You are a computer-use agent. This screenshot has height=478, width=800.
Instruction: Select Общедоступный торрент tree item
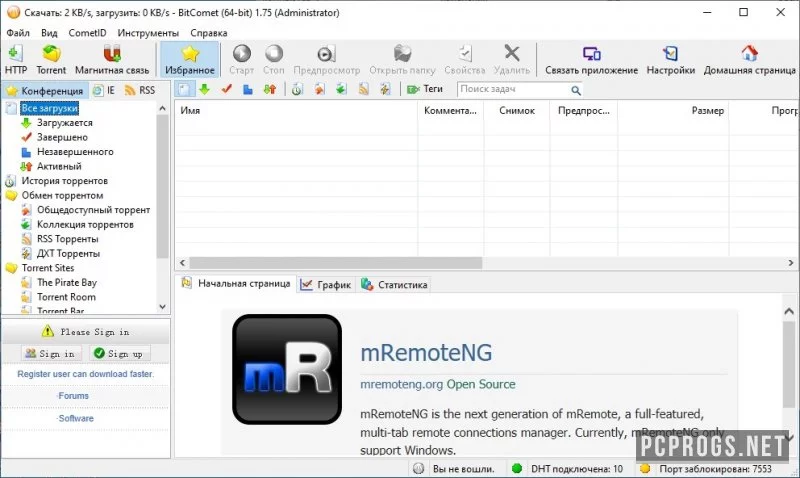pyautogui.click(x=93, y=210)
